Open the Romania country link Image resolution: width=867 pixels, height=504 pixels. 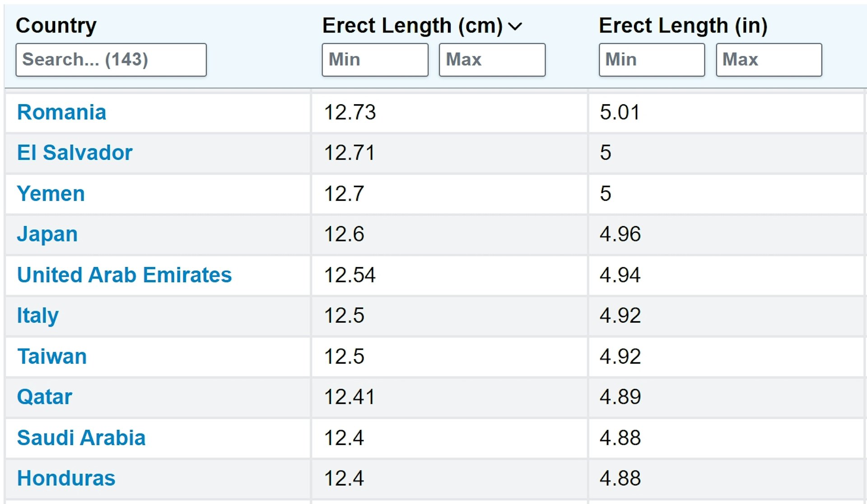[61, 112]
